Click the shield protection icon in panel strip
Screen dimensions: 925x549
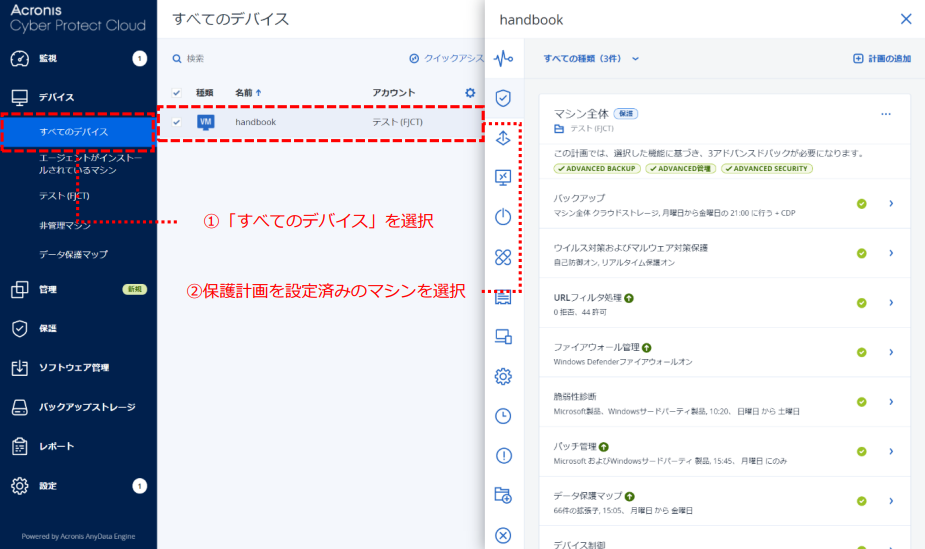(503, 98)
